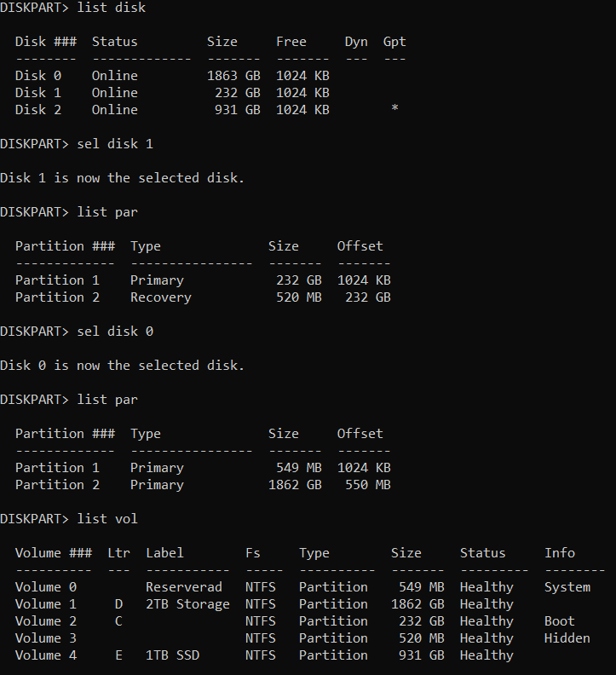616x675 pixels.
Task: Click the '1TB SSD' volume label
Action: 173,655
